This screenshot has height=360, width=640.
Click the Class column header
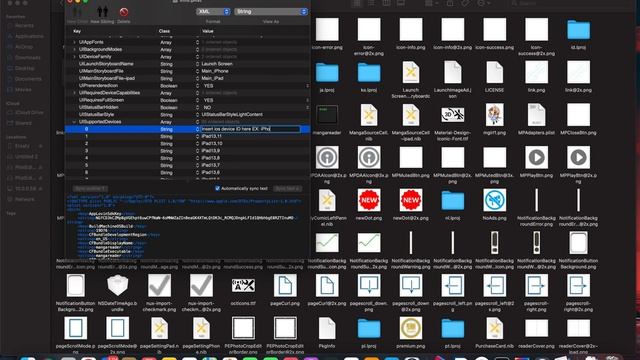164,31
